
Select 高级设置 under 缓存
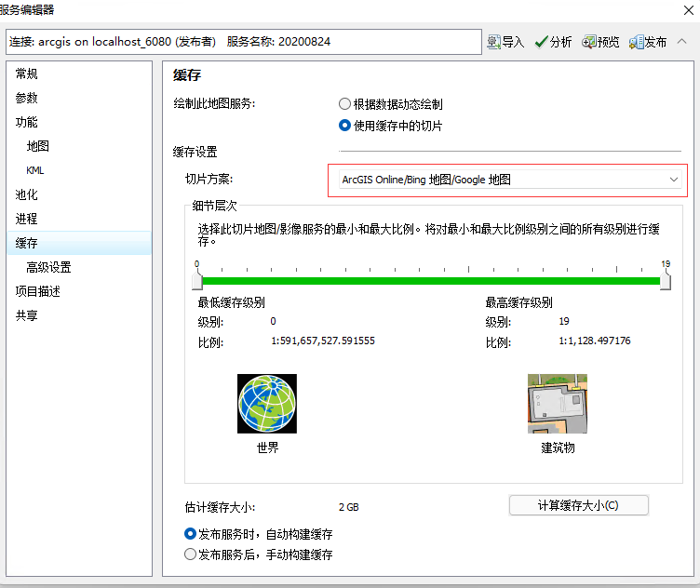click(48, 268)
